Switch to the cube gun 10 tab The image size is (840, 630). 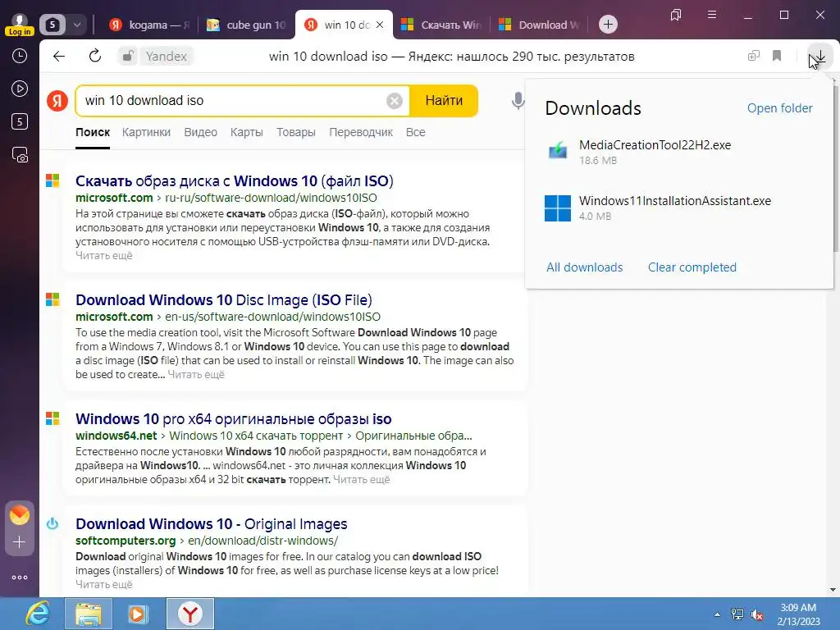pyautogui.click(x=246, y=25)
